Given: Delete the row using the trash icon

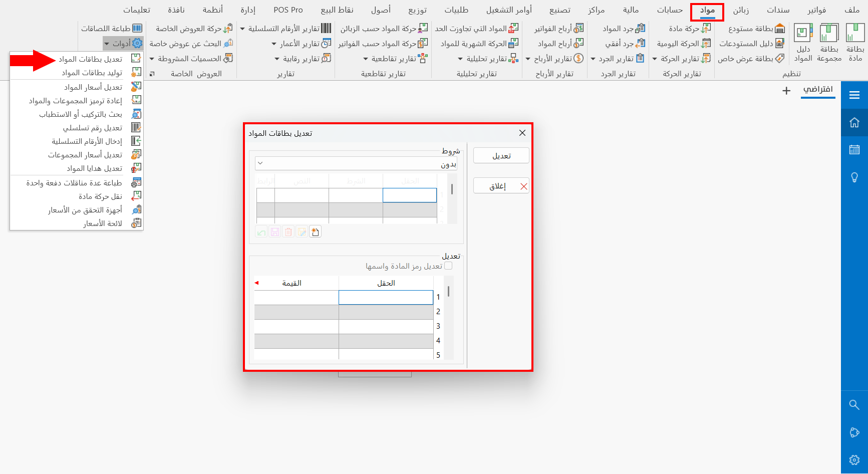Looking at the screenshot, I should coord(288,231).
